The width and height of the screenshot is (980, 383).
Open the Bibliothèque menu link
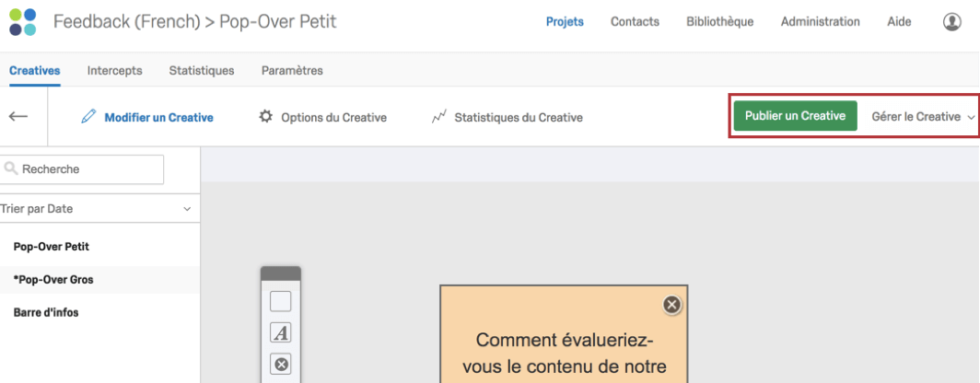point(719,22)
